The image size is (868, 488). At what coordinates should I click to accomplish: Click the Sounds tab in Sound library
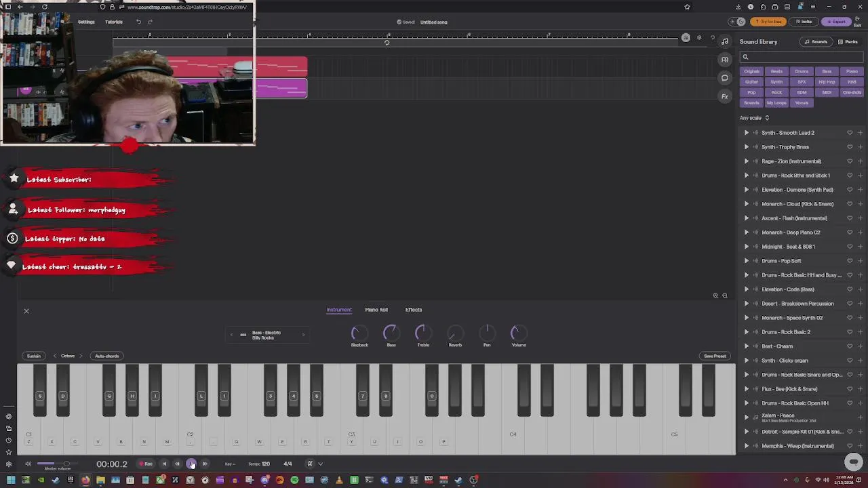pyautogui.click(x=816, y=42)
